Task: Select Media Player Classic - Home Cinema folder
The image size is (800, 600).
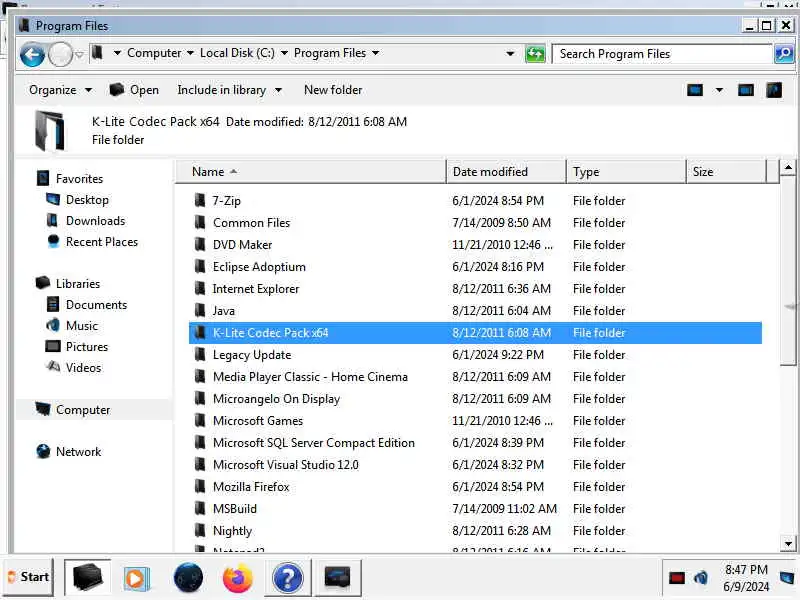Action: [x=310, y=377]
